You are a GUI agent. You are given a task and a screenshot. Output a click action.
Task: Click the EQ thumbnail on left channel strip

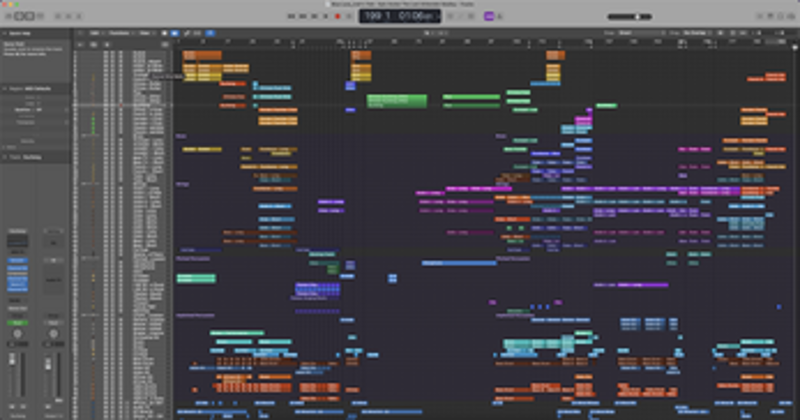point(17,242)
